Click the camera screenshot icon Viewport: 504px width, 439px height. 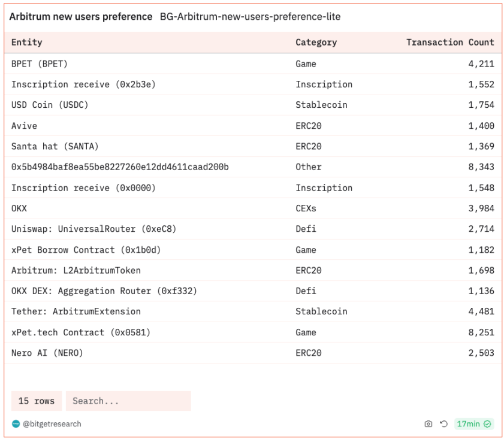pos(428,424)
